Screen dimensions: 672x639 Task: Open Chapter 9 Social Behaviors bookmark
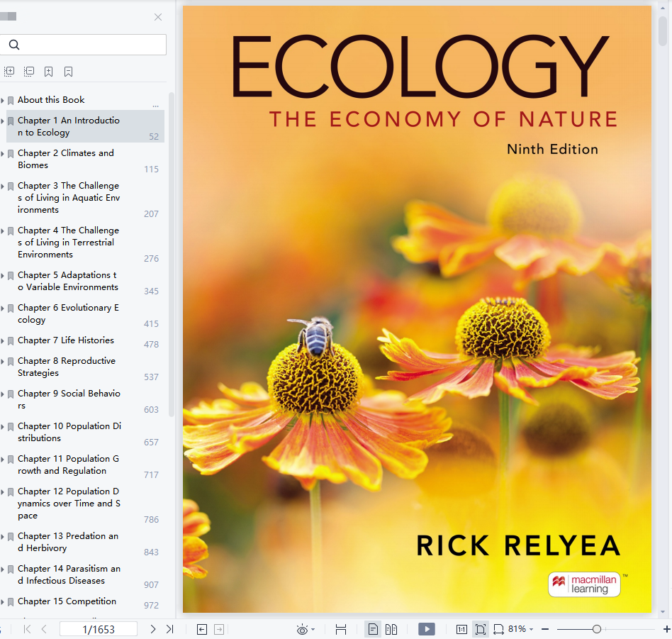(69, 399)
